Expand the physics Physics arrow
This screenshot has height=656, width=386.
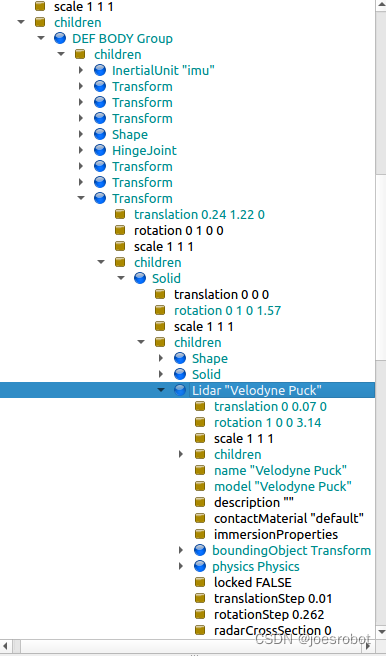point(181,566)
